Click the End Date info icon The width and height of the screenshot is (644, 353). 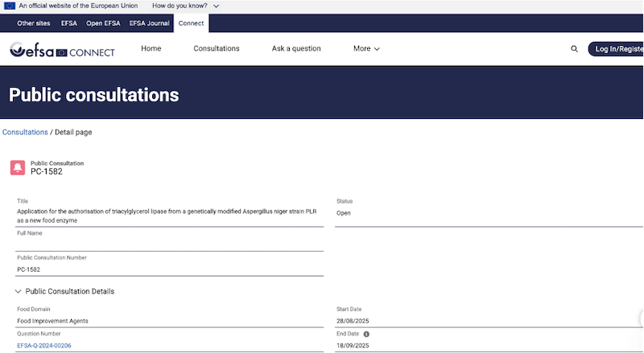[366, 334]
